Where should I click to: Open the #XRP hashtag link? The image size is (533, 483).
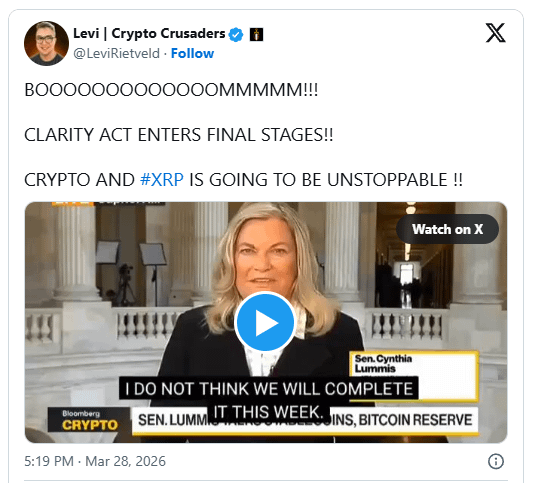click(162, 180)
